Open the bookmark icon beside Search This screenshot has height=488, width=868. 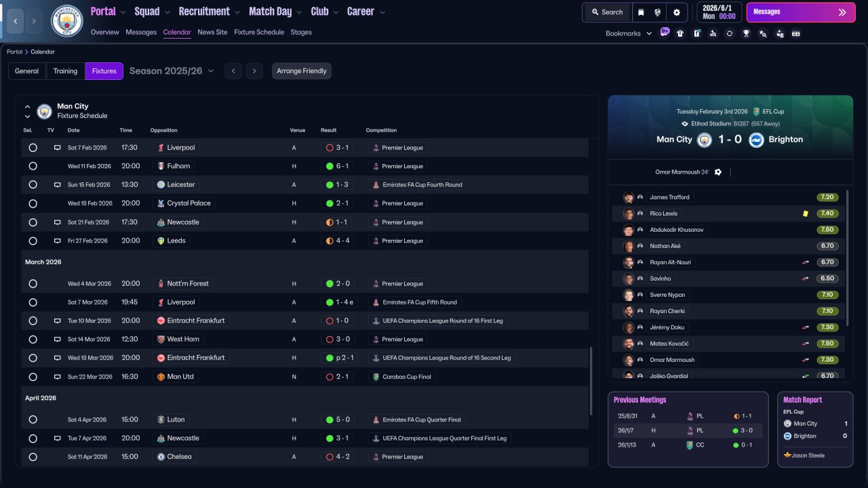(x=641, y=12)
